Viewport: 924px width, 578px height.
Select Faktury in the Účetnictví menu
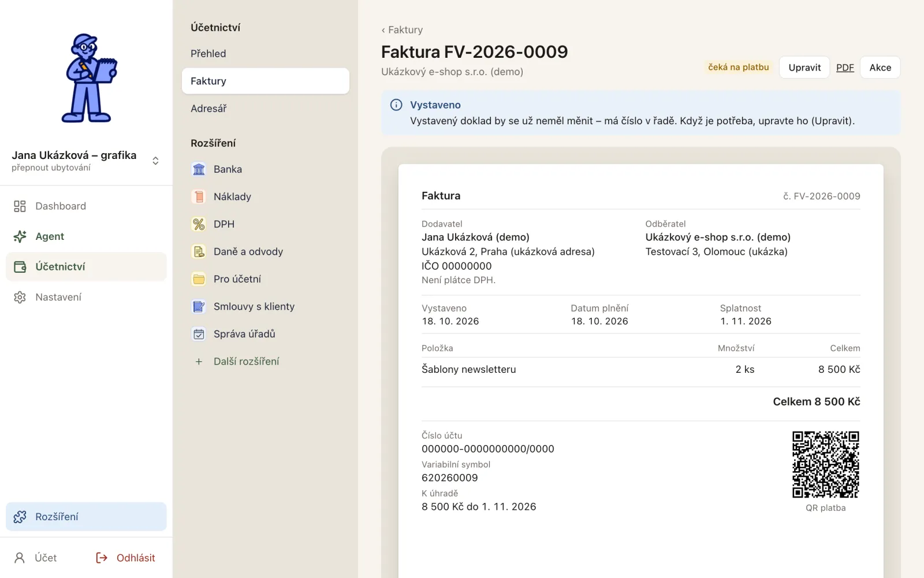coord(266,81)
